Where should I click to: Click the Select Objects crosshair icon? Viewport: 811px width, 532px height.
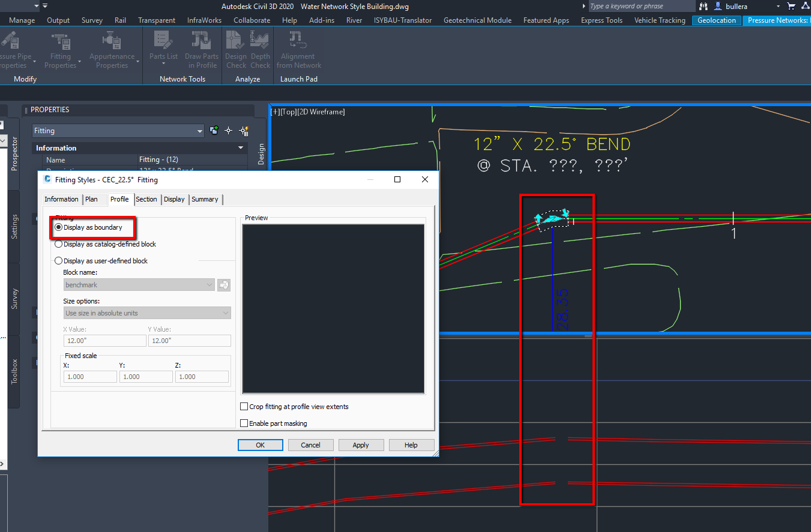(229, 131)
